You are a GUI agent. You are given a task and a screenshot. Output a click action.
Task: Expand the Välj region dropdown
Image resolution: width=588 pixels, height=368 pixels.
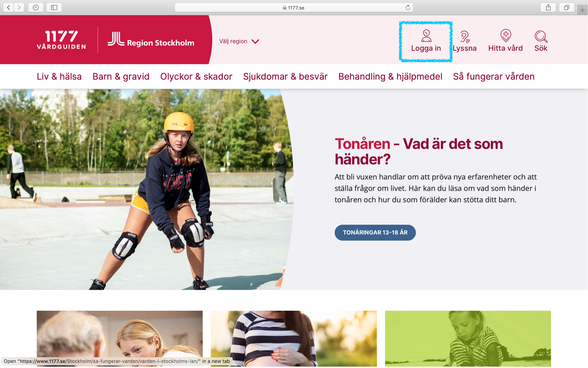[x=239, y=41]
